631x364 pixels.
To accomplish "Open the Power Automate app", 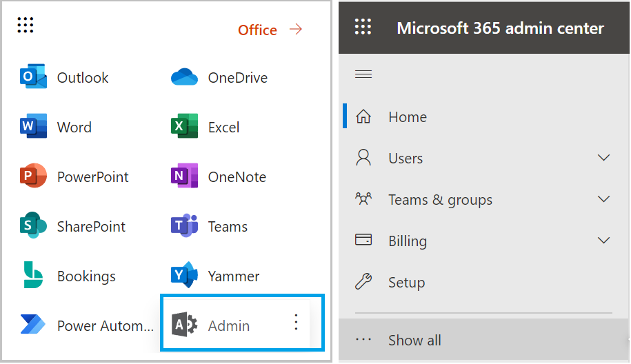I will pos(33,325).
